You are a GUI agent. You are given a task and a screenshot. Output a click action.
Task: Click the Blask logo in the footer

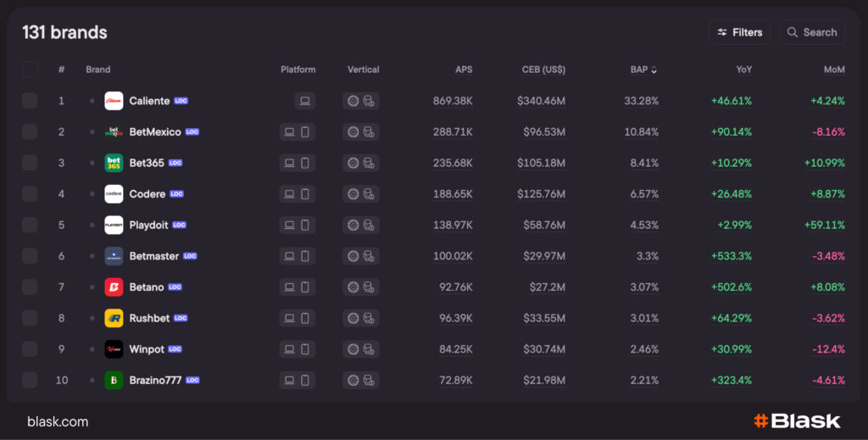797,421
